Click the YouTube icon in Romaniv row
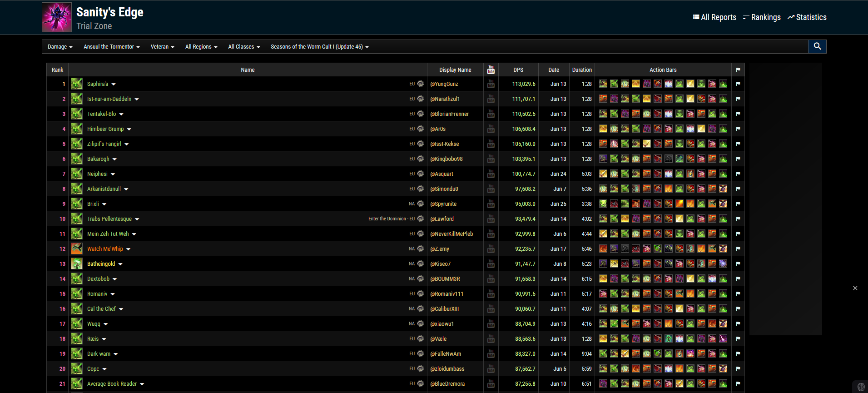Screen dimensions: 868x393 491,294
